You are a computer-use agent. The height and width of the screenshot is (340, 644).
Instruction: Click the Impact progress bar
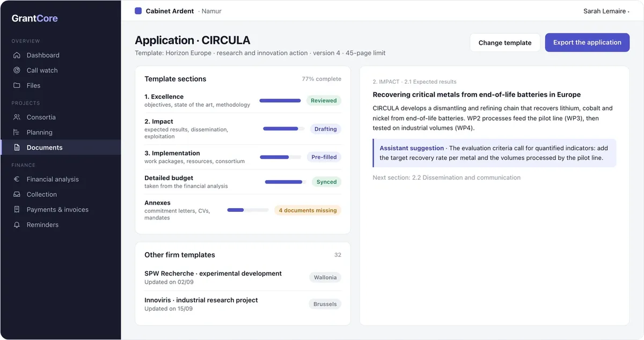tap(283, 129)
